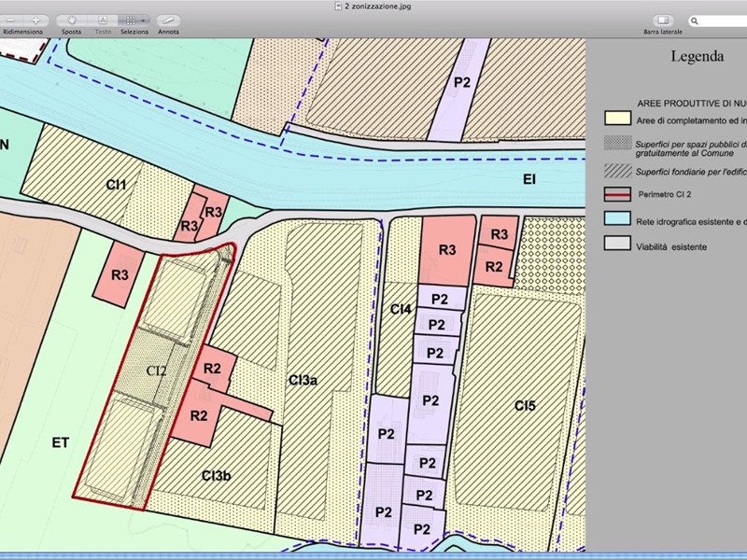
Task: Click the zoom out minus button
Action: coord(11,20)
